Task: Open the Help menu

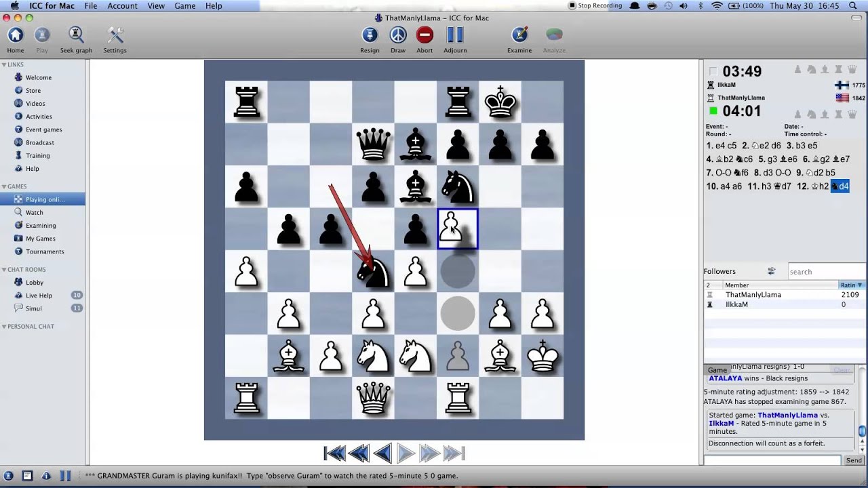Action: coord(214,5)
